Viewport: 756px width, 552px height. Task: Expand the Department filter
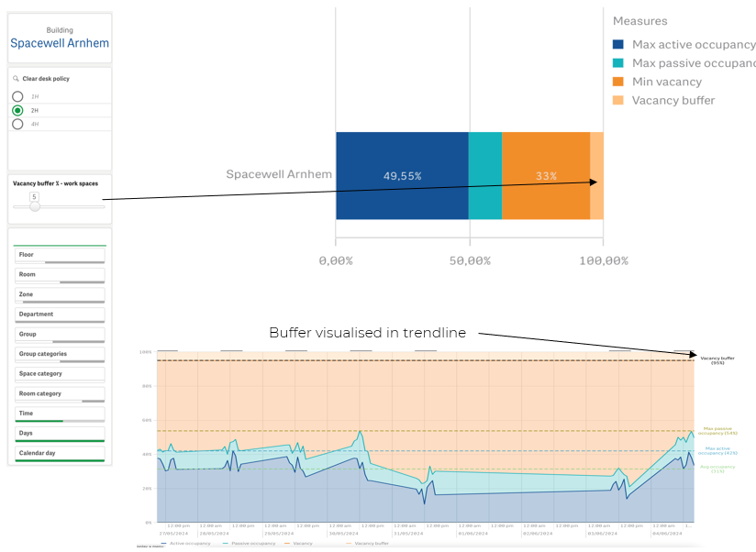coord(60,315)
